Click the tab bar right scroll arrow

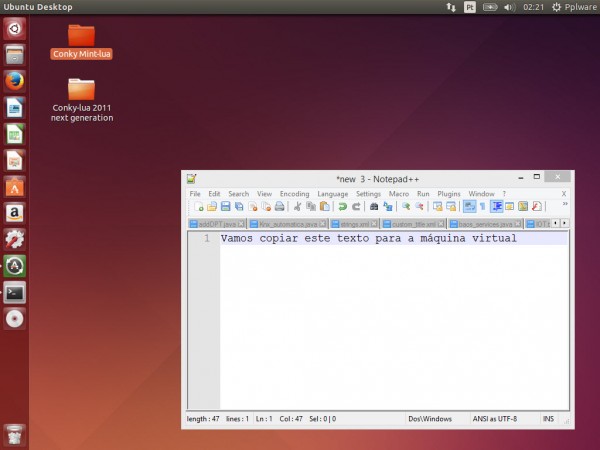click(x=564, y=223)
